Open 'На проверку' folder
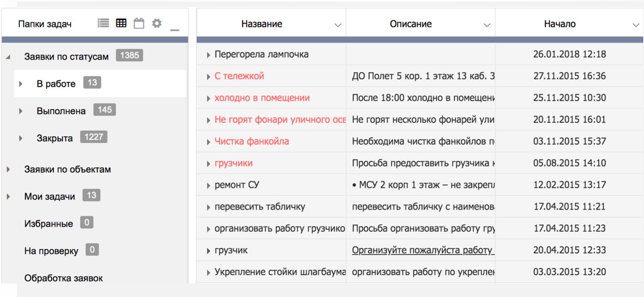 51,251
